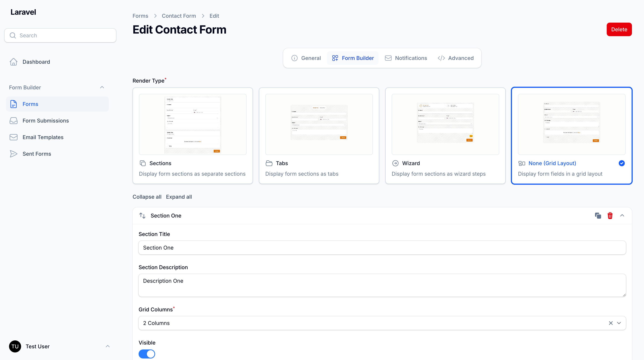644x360 pixels.
Task: Collapse the Form Builder sidebar group
Action: pyautogui.click(x=102, y=87)
